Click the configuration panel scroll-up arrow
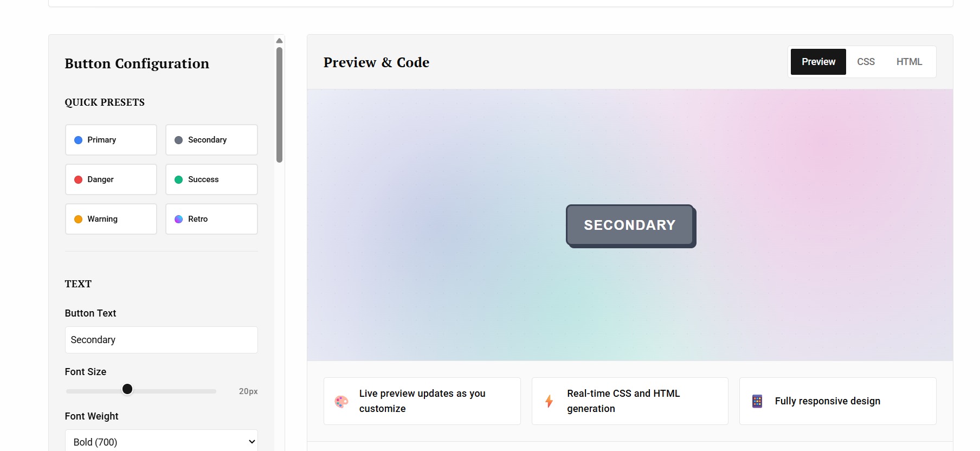The width and height of the screenshot is (980, 451). click(x=279, y=41)
